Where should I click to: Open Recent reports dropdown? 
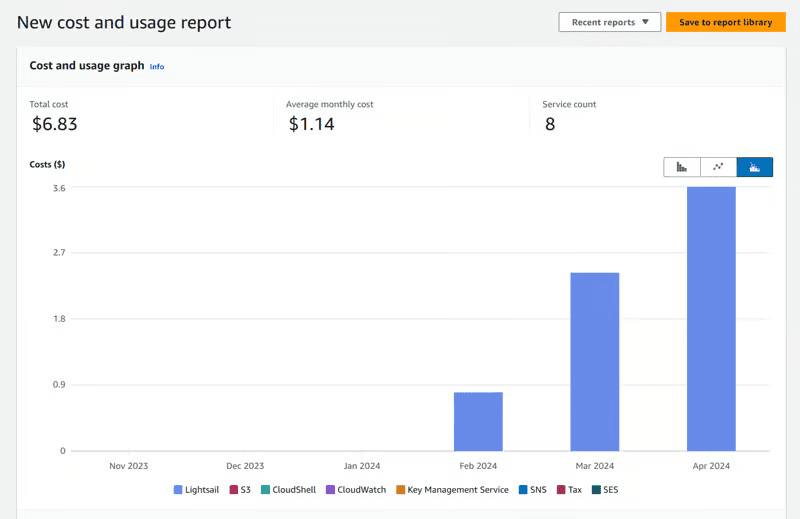(610, 22)
